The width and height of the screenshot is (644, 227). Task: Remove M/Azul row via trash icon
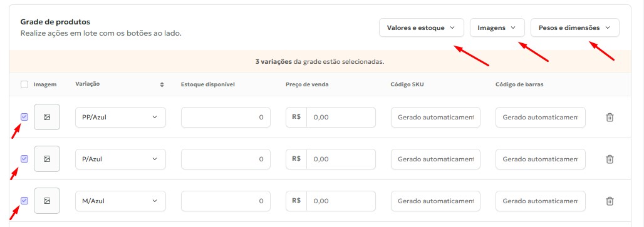pos(610,201)
